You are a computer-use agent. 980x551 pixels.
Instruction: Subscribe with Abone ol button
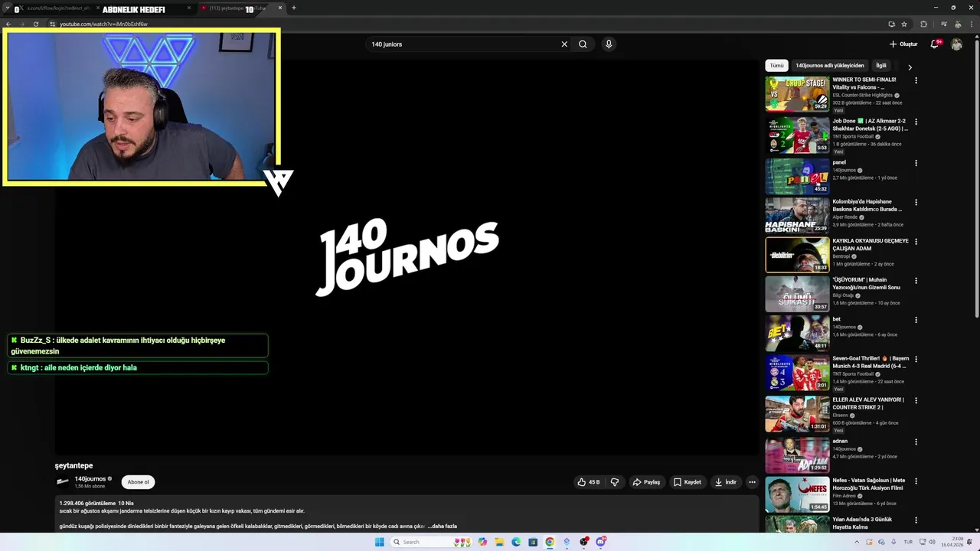[138, 482]
